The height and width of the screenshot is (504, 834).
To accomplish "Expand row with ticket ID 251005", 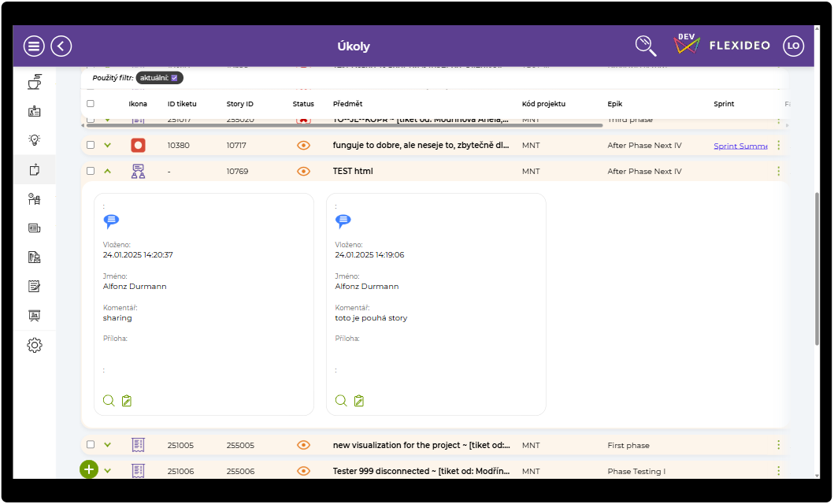I will tap(108, 445).
